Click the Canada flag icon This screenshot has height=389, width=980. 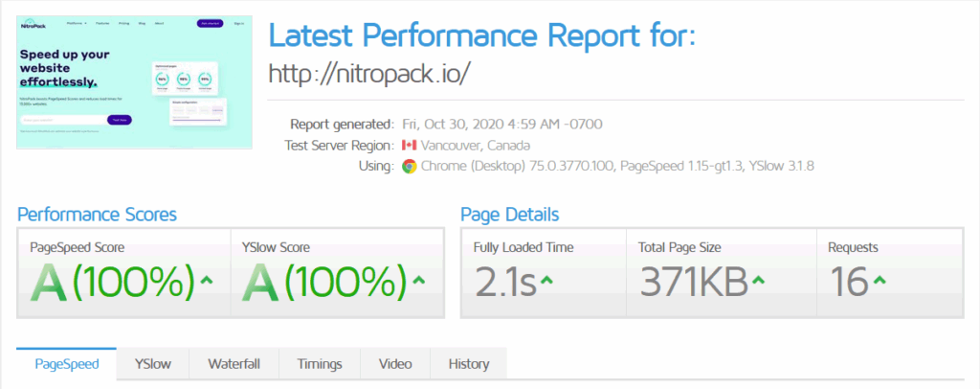pos(410,145)
